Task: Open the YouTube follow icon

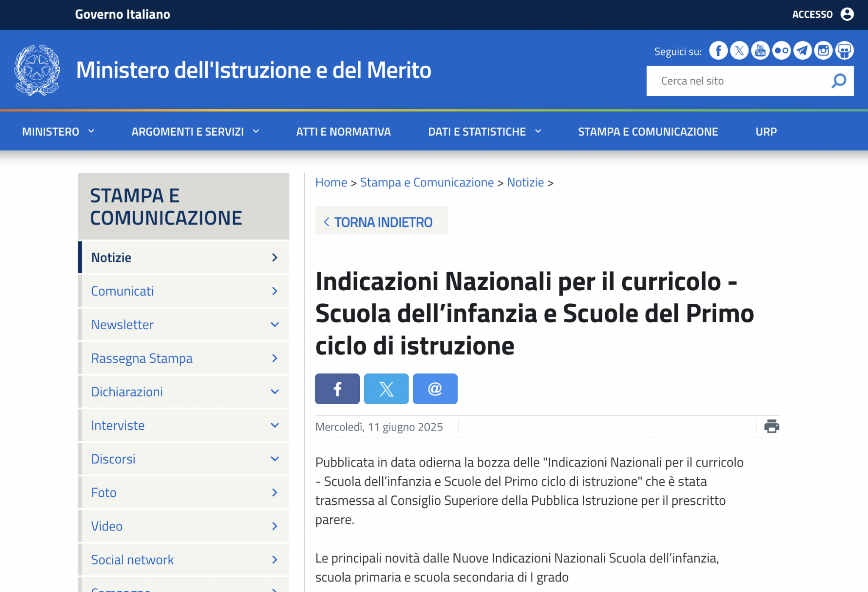Action: click(x=760, y=51)
